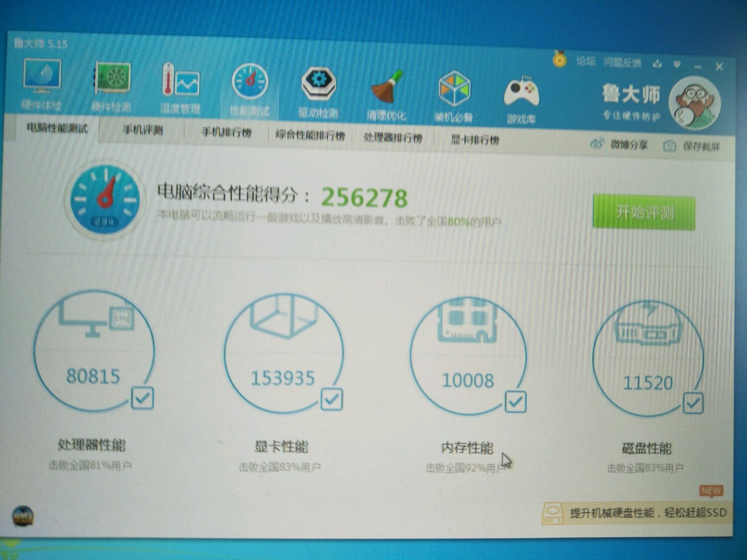Open the 驱动检测 driver detection section
This screenshot has width=747, height=560.
319,92
